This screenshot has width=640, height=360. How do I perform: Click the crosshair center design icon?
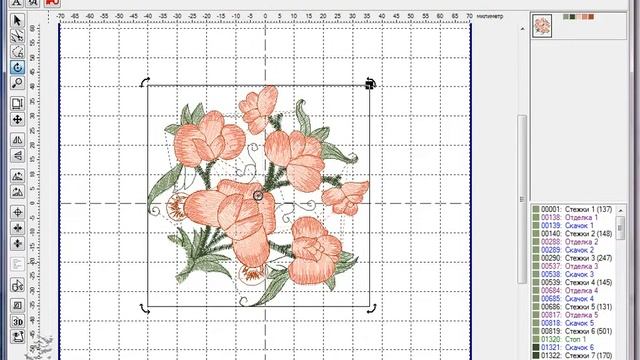pyautogui.click(x=17, y=212)
